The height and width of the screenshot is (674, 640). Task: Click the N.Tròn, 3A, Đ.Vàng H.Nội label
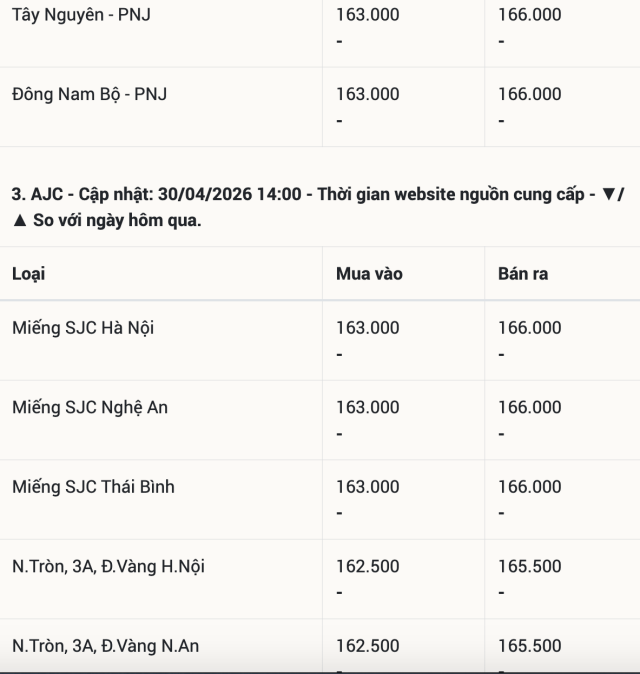point(109,566)
